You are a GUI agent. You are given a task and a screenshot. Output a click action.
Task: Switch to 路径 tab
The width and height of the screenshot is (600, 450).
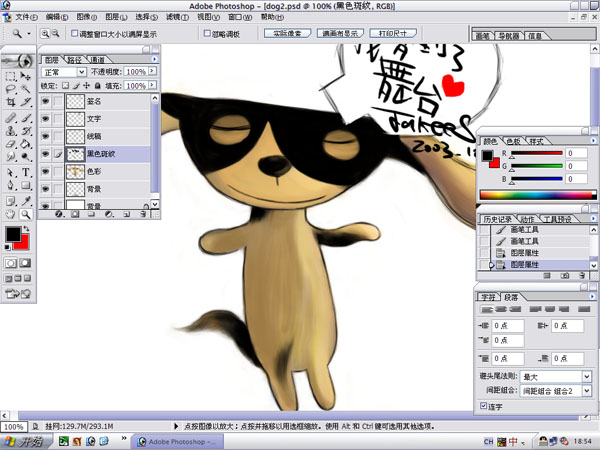pyautogui.click(x=75, y=60)
